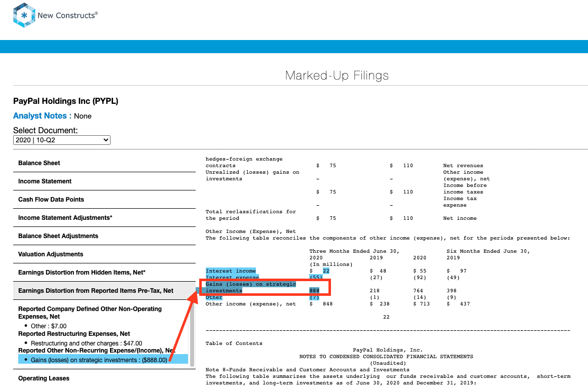This screenshot has width=588, height=386.
Task: Click the 218 strategic investments 2019 value
Action: coord(375,291)
